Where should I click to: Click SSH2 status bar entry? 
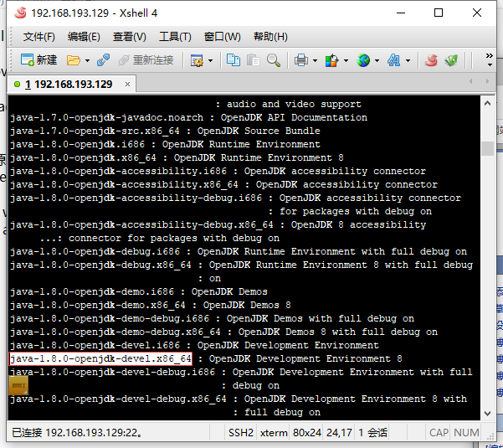click(240, 433)
